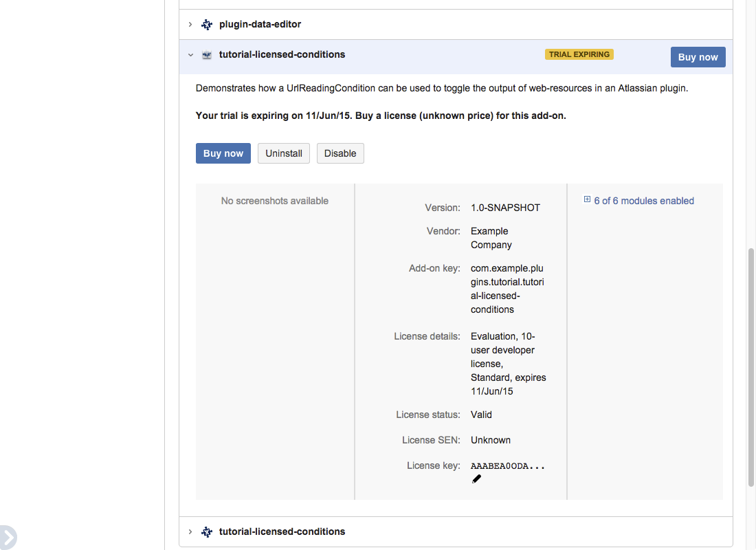
Task: Collapse the highlighted tutorial-licensed-conditions chevron
Action: point(190,55)
